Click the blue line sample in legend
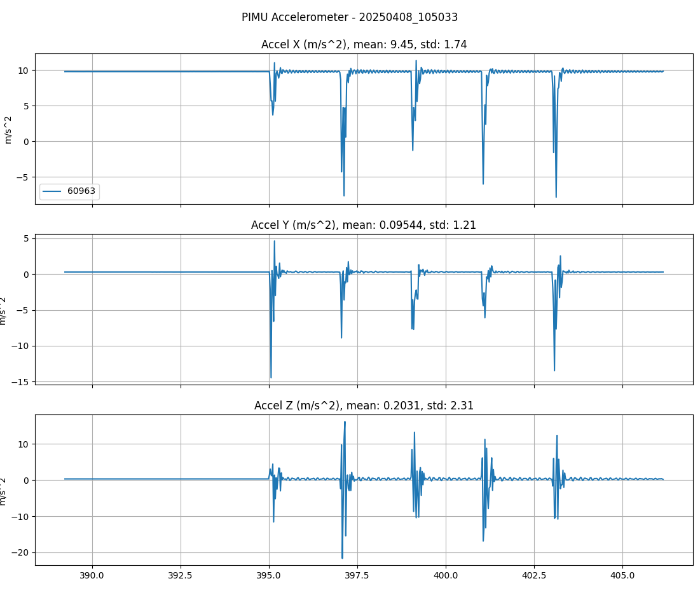The width and height of the screenshot is (700, 595). [53, 191]
